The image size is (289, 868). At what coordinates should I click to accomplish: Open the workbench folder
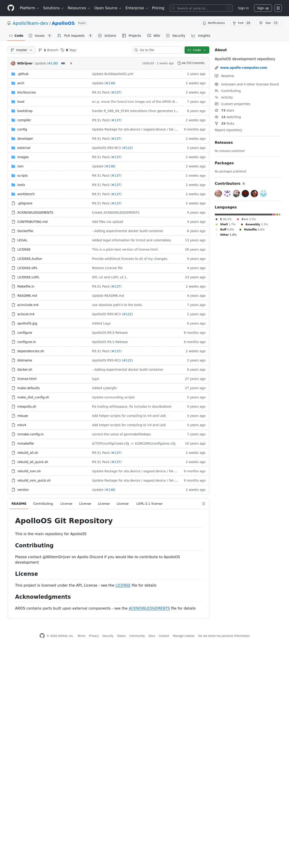coord(26,194)
